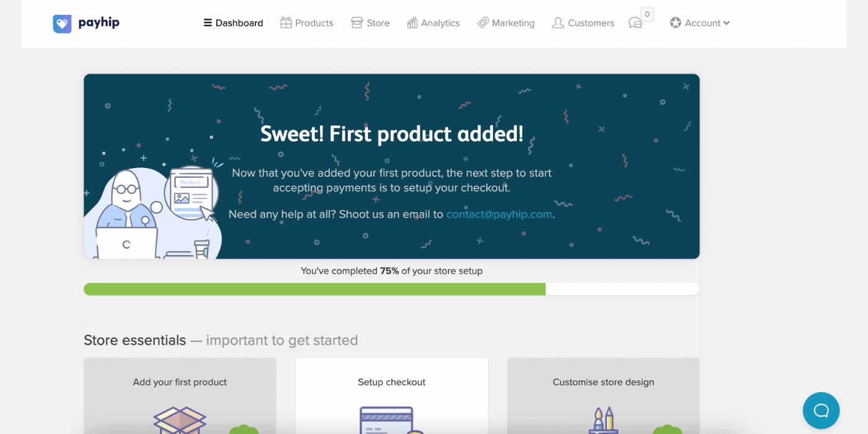Click the Account star icon
This screenshot has height=434, width=868.
[676, 23]
